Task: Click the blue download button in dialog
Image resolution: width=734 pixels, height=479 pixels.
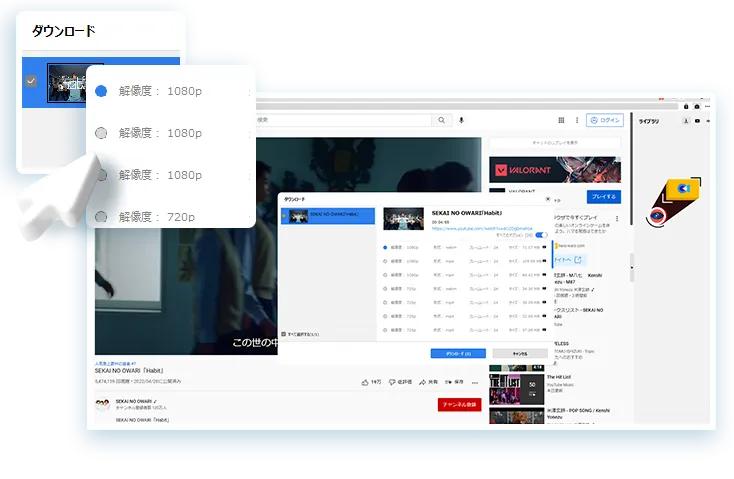Action: pyautogui.click(x=458, y=354)
